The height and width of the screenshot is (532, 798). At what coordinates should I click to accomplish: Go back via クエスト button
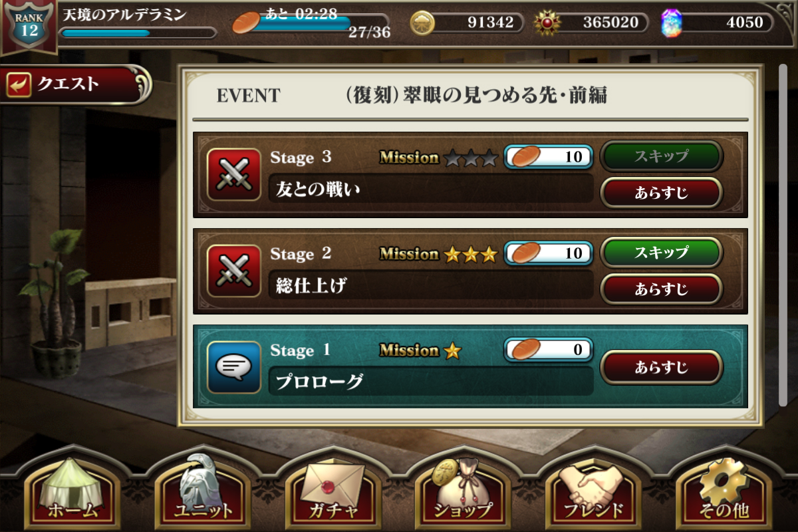click(74, 84)
